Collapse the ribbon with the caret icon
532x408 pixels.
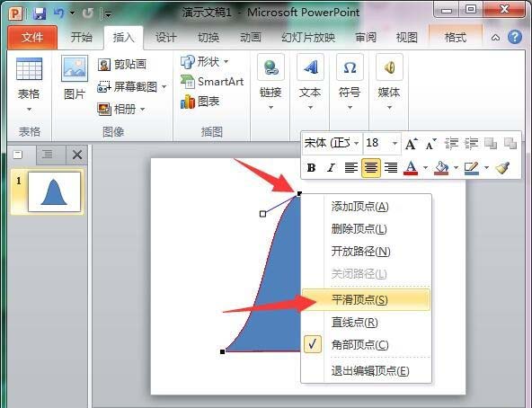click(495, 38)
